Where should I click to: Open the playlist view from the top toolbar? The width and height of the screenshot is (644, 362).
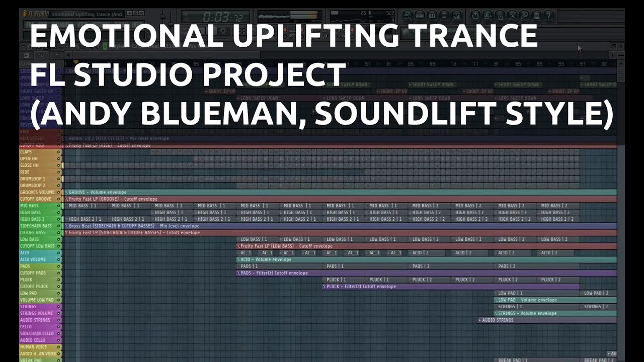[408, 16]
